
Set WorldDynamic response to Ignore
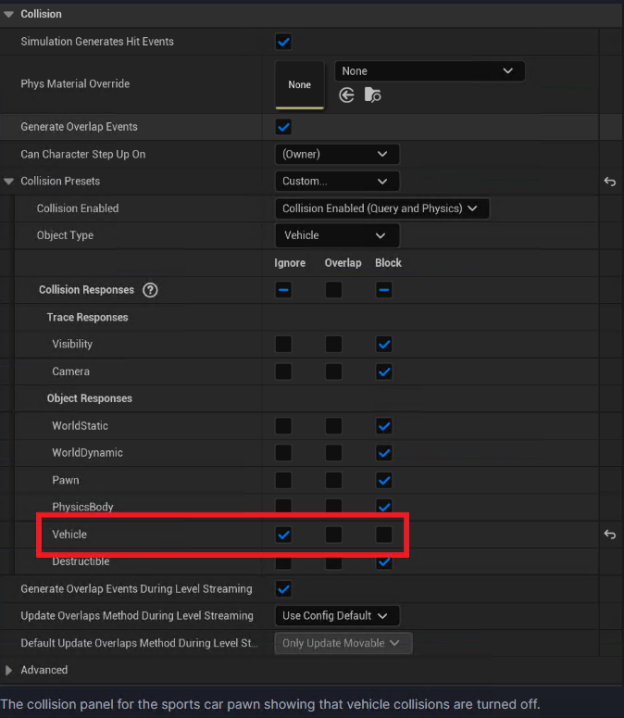(283, 453)
